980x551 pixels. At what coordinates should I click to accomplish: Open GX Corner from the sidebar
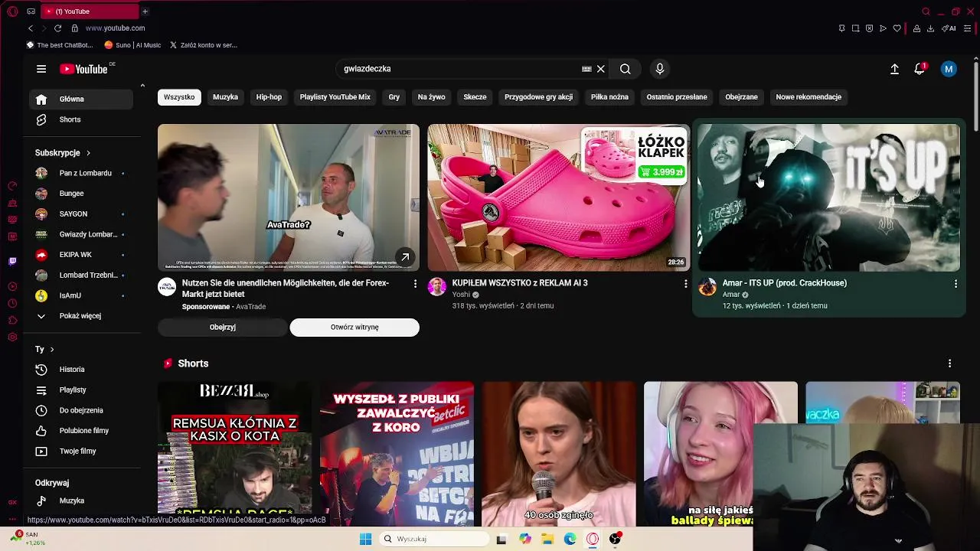(x=12, y=503)
